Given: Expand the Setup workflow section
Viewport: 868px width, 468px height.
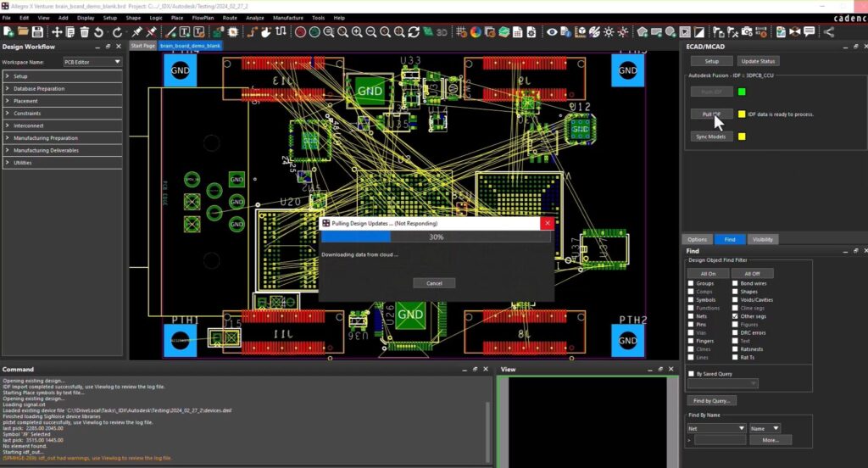Looking at the screenshot, I should (x=63, y=75).
